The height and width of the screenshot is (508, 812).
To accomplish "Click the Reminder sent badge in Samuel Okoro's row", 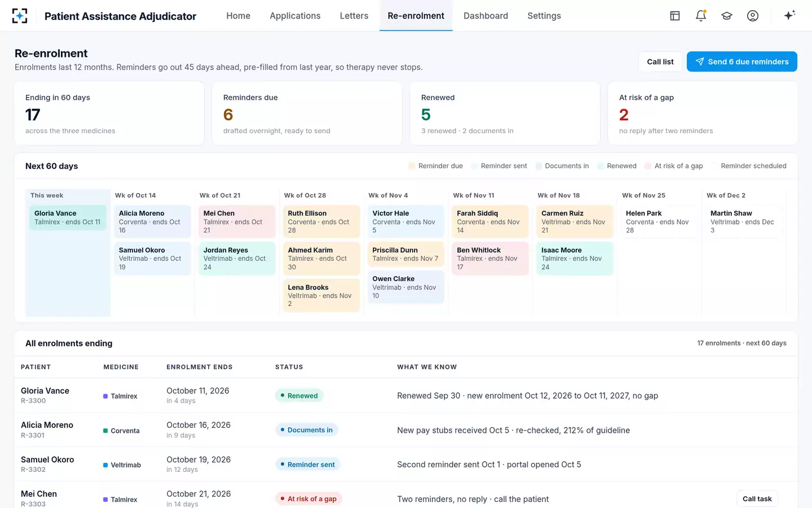I will (308, 465).
